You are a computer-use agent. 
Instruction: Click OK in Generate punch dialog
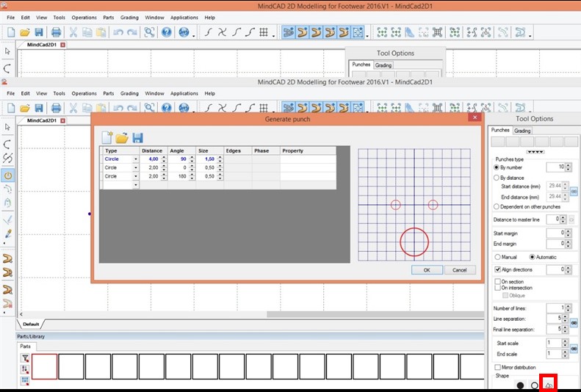coord(427,270)
